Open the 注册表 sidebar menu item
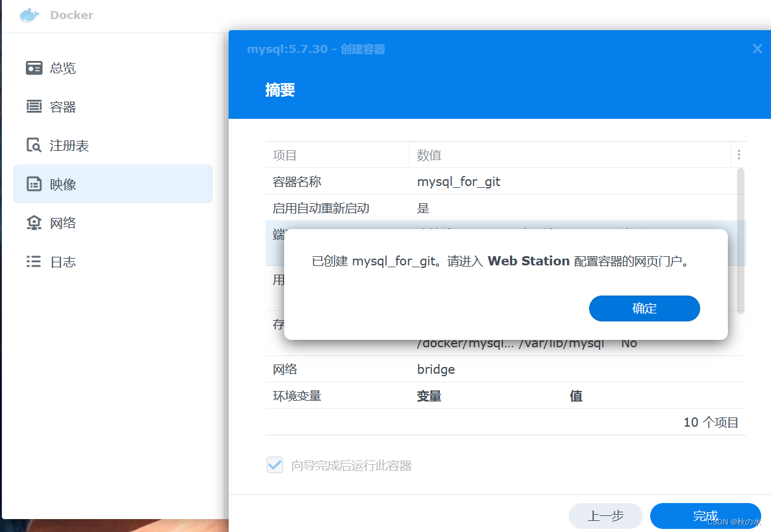Image resolution: width=771 pixels, height=532 pixels. pyautogui.click(x=113, y=145)
